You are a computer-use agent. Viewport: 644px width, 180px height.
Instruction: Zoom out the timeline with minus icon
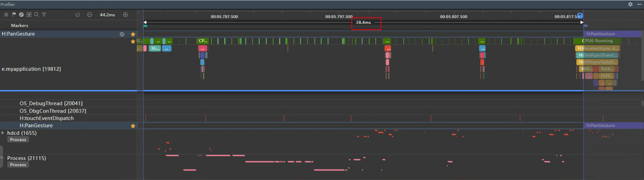click(x=90, y=15)
